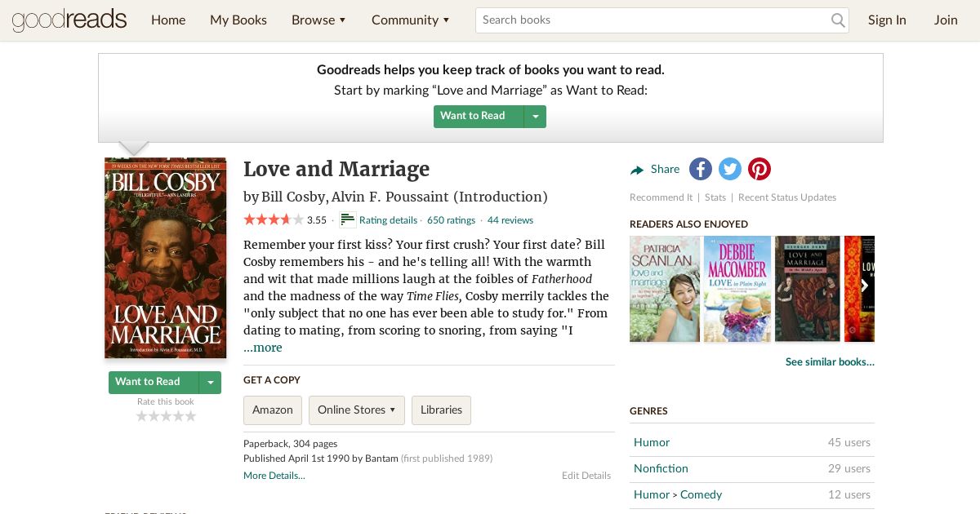Click Stats link

715,197
